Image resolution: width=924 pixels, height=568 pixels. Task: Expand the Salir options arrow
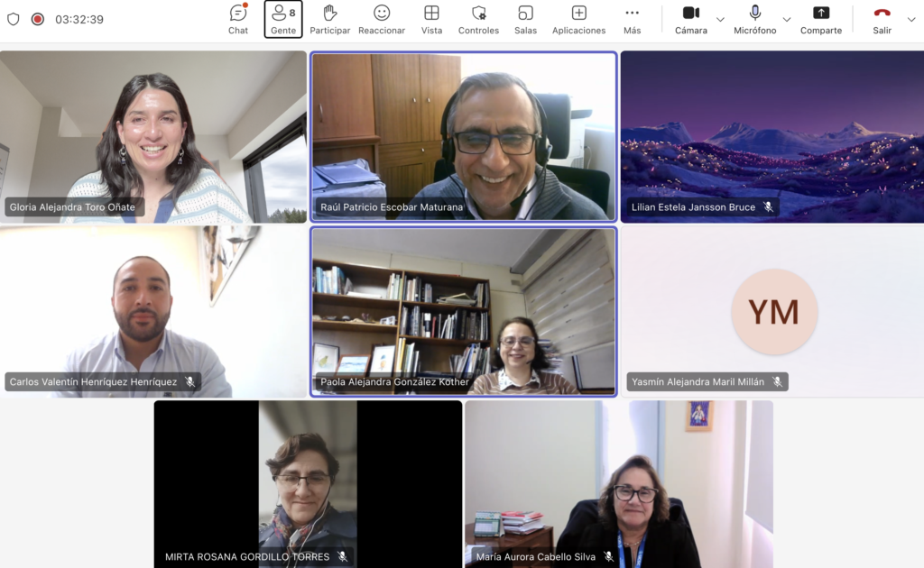911,20
